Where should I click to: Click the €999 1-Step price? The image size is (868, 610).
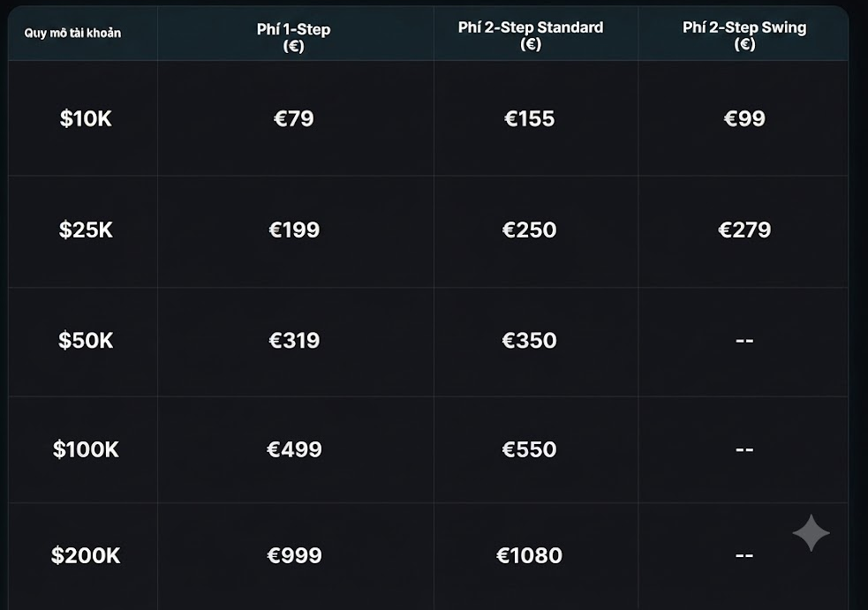[294, 555]
